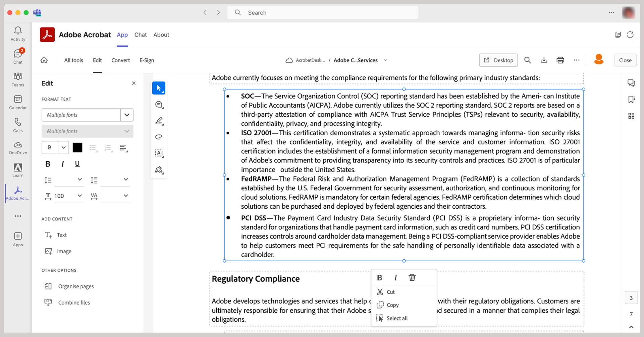Open the Convert menu
644x337 pixels.
point(120,60)
